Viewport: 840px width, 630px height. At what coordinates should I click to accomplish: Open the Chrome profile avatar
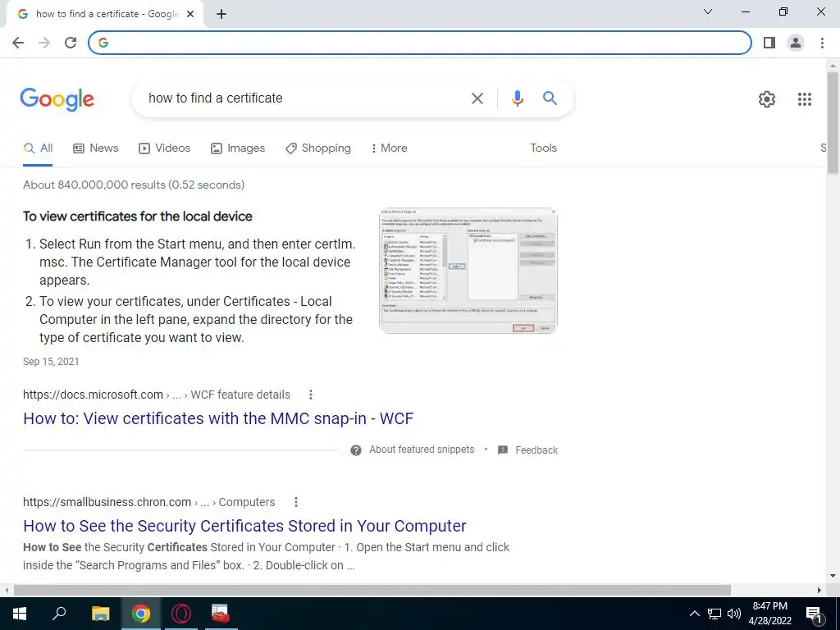796,43
